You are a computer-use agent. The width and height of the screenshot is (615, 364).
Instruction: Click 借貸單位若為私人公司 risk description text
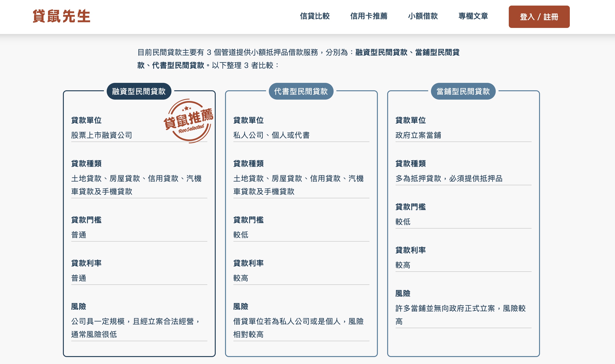tap(298, 328)
